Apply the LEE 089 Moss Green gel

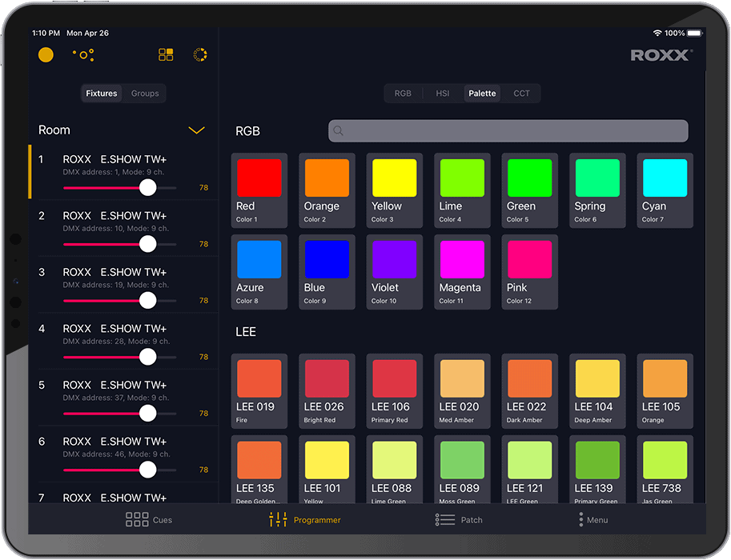[x=462, y=469]
